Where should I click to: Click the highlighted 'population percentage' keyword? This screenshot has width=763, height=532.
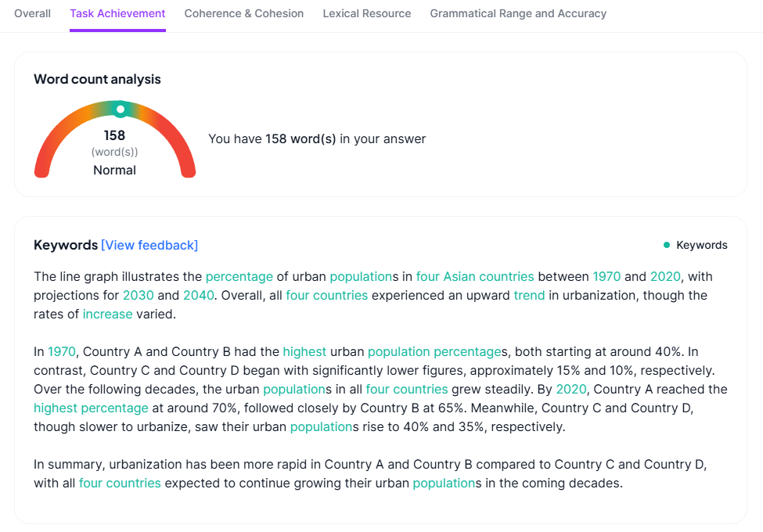click(434, 351)
